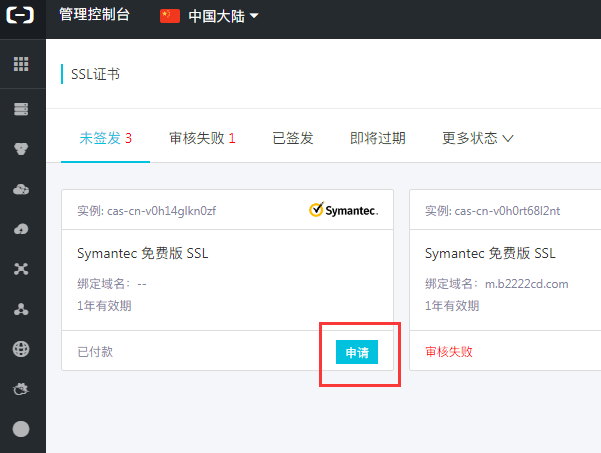Expand the 中国大陆 region dropdown

tap(209, 16)
